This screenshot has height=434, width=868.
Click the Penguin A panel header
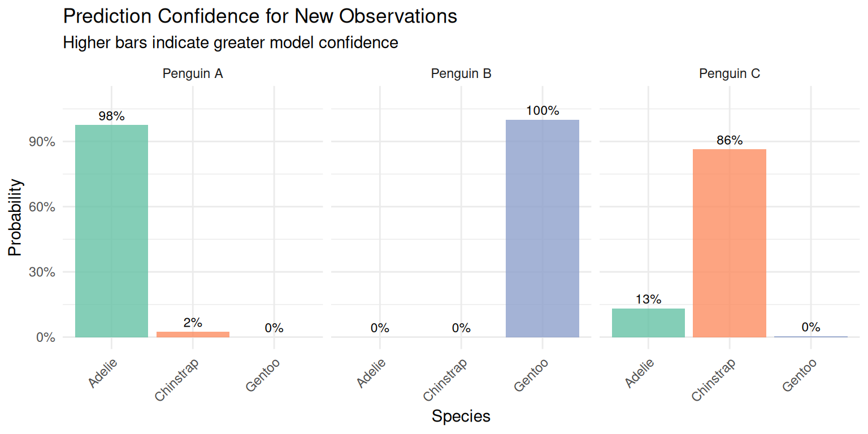(193, 74)
